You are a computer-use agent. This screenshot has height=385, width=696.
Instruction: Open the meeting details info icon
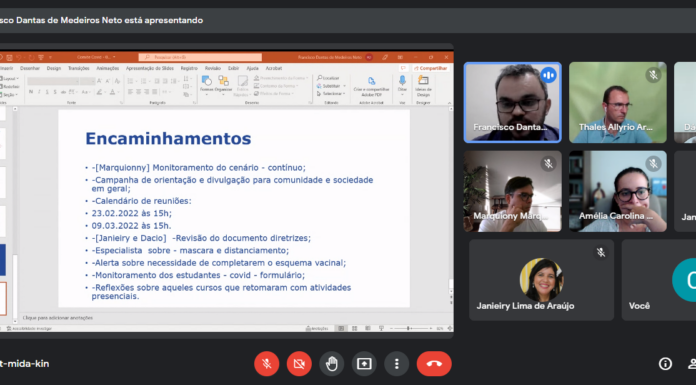tap(665, 364)
